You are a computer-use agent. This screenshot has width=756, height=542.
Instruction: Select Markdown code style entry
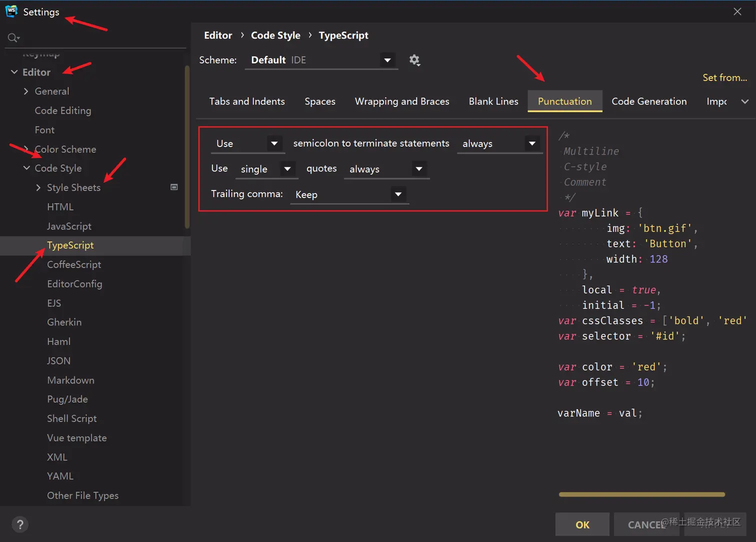[x=70, y=380]
